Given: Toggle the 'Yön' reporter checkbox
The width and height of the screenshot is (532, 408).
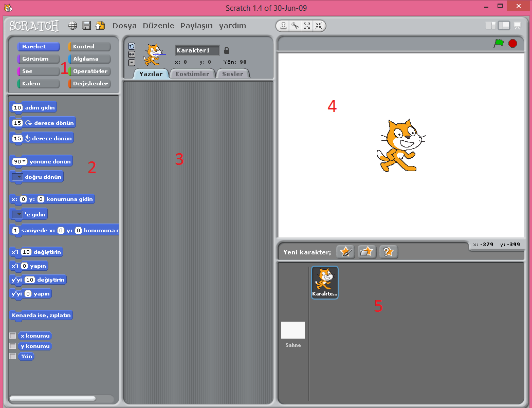Looking at the screenshot, I should click(13, 356).
